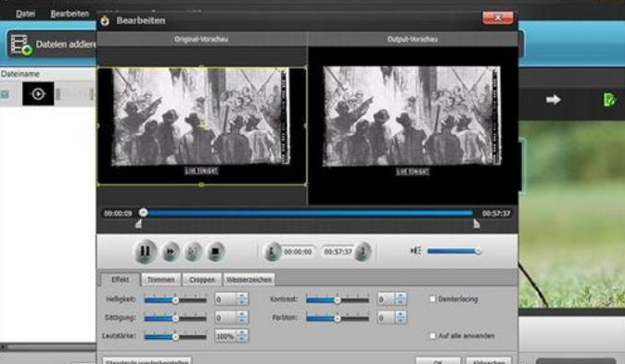Select the right trim marker on timeline
The image size is (625, 364).
point(477,224)
